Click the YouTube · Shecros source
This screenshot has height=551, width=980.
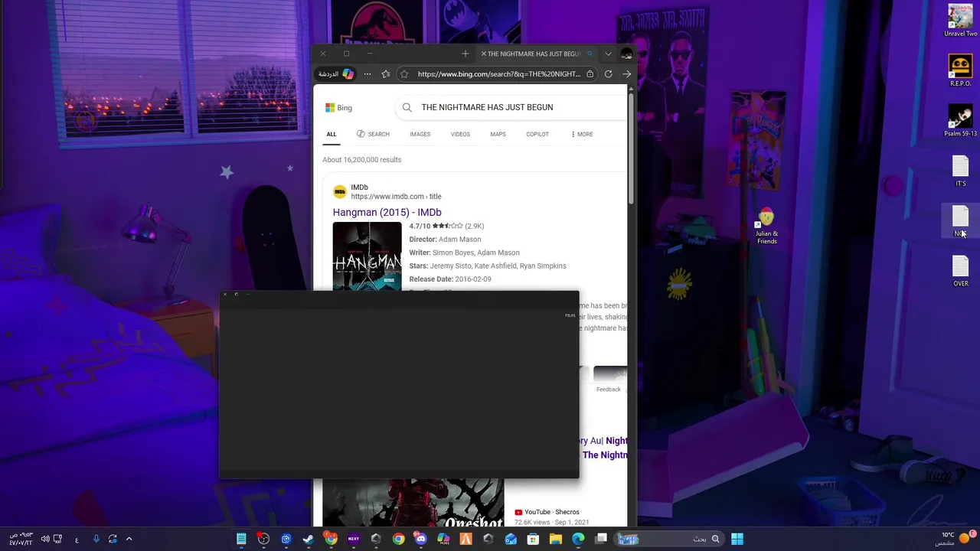pyautogui.click(x=547, y=512)
